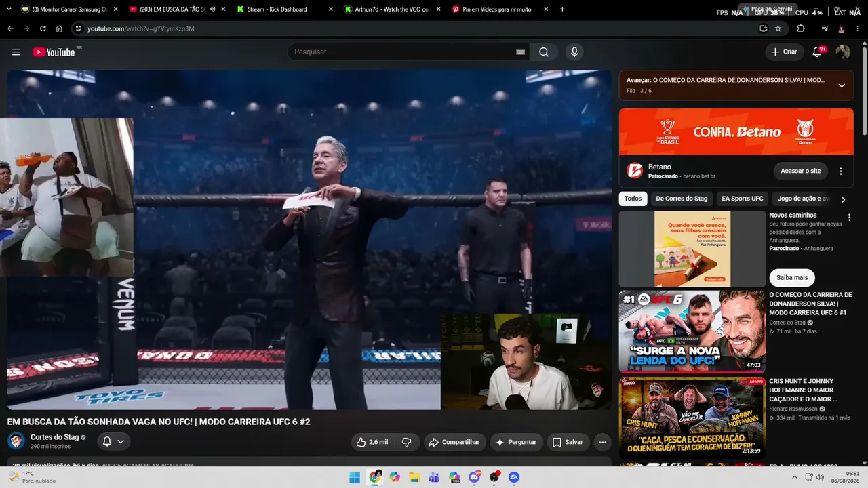
Task: Click the Saiba mais button
Action: 792,277
